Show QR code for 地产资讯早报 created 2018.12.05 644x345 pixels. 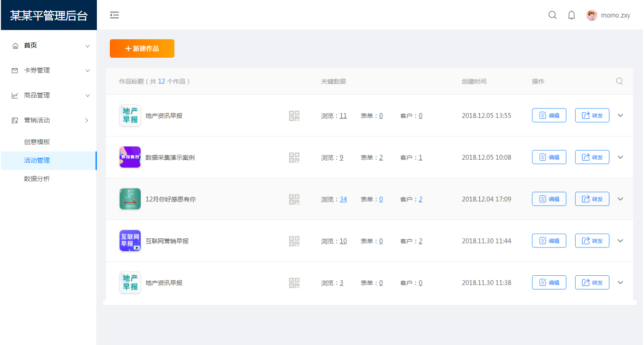(x=294, y=115)
